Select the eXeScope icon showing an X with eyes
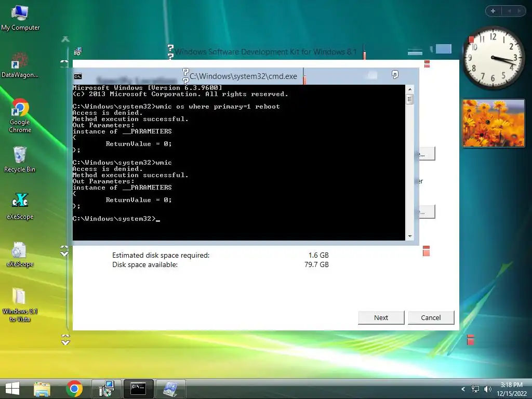Image resolution: width=532 pixels, height=399 pixels. (x=20, y=206)
